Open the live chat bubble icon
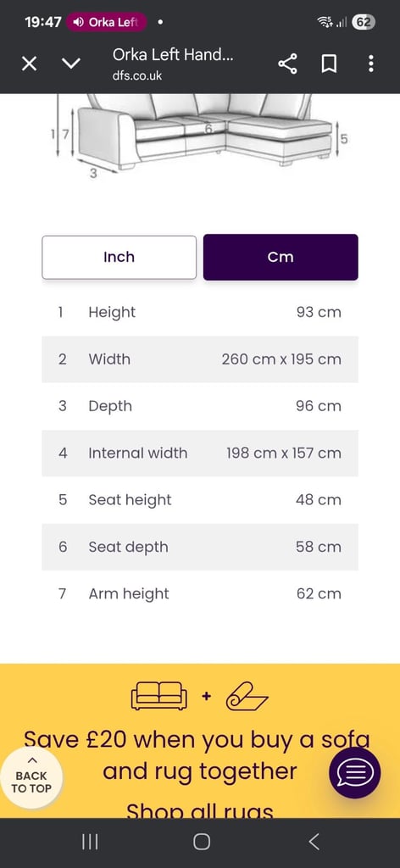Viewport: 400px width, 868px height. click(354, 772)
